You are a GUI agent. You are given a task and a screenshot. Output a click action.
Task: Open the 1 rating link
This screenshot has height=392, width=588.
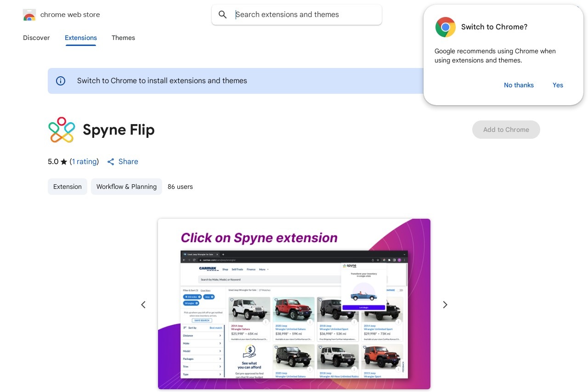(x=85, y=162)
